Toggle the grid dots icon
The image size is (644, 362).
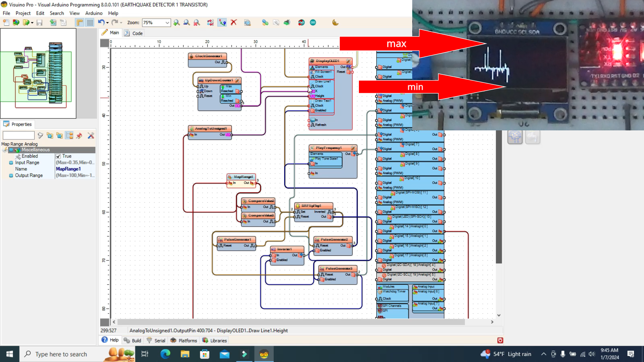[x=90, y=22]
